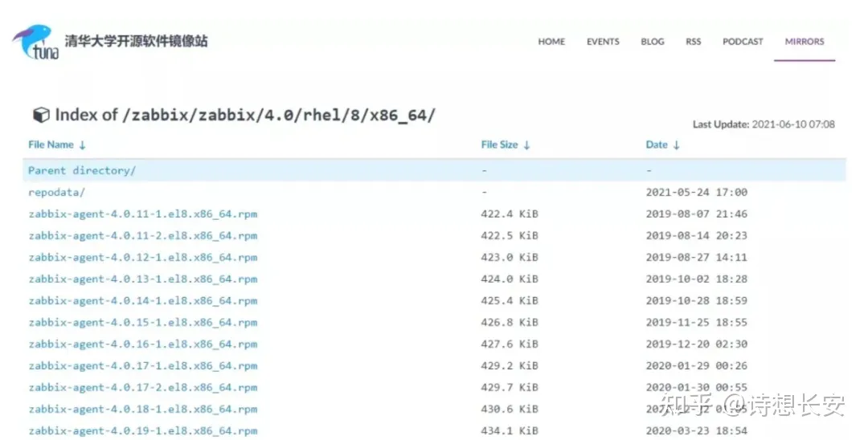
Task: Click the box icon beside Index of
Action: point(40,115)
